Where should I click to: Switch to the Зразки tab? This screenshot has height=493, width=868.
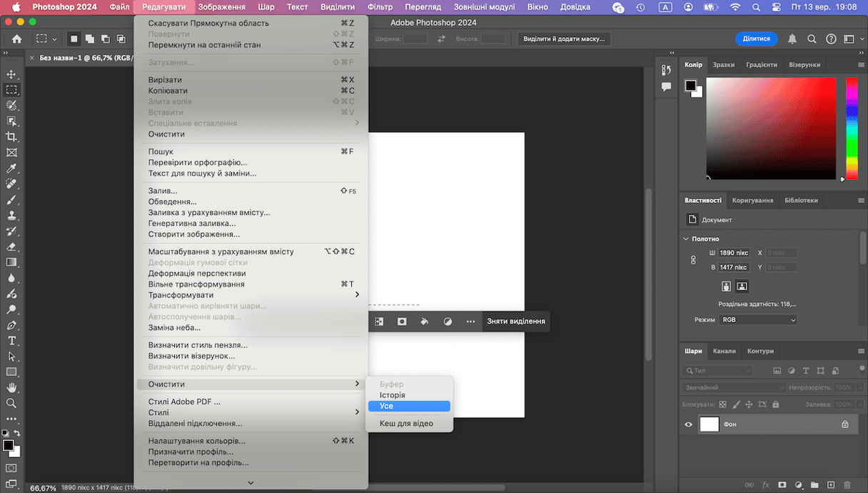tap(723, 64)
